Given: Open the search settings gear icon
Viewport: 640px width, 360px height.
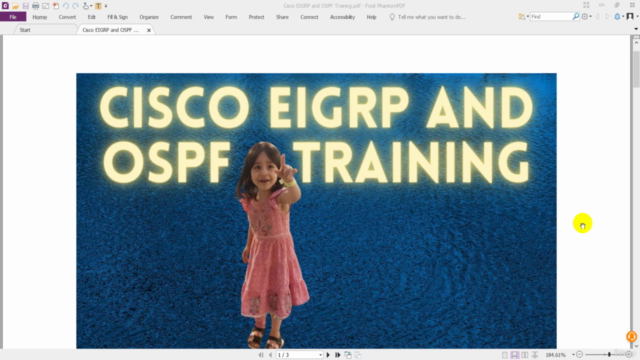Looking at the screenshot, I should 585,16.
